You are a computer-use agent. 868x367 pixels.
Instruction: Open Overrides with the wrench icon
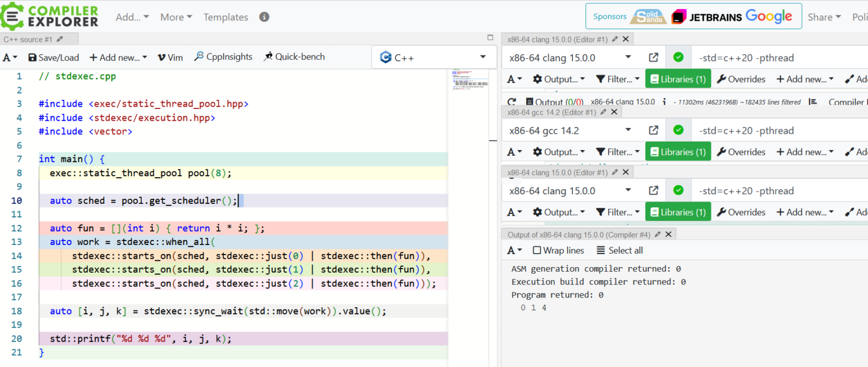point(741,78)
